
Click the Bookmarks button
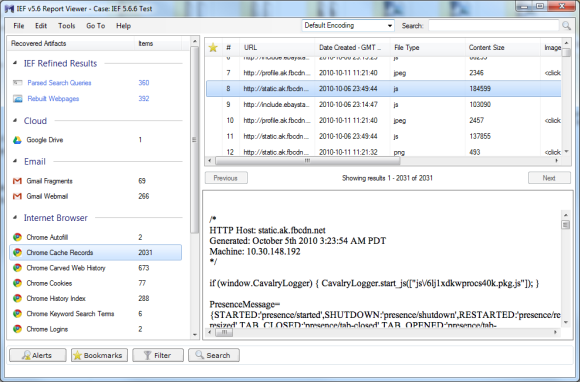pos(99,355)
